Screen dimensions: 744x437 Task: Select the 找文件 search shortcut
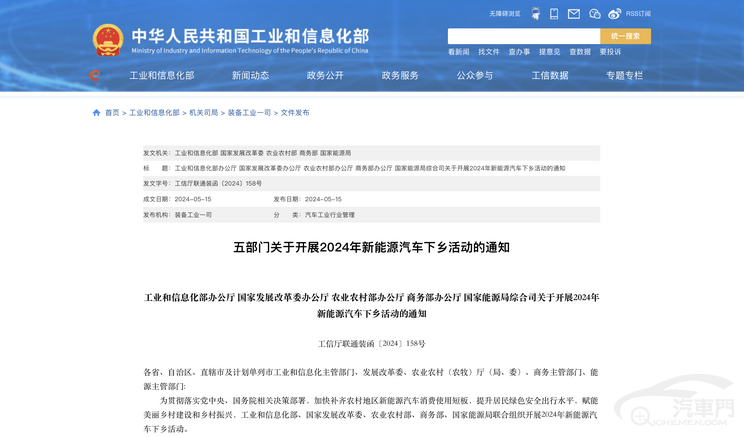489,52
